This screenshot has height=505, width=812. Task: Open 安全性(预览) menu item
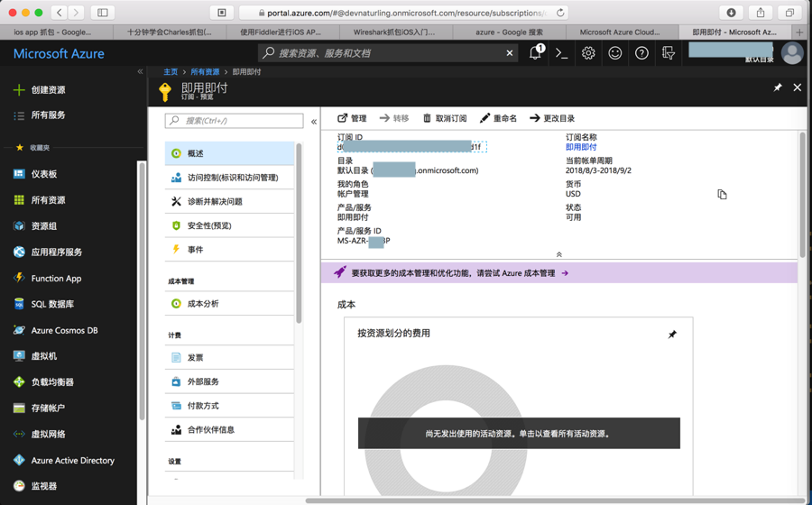point(229,225)
